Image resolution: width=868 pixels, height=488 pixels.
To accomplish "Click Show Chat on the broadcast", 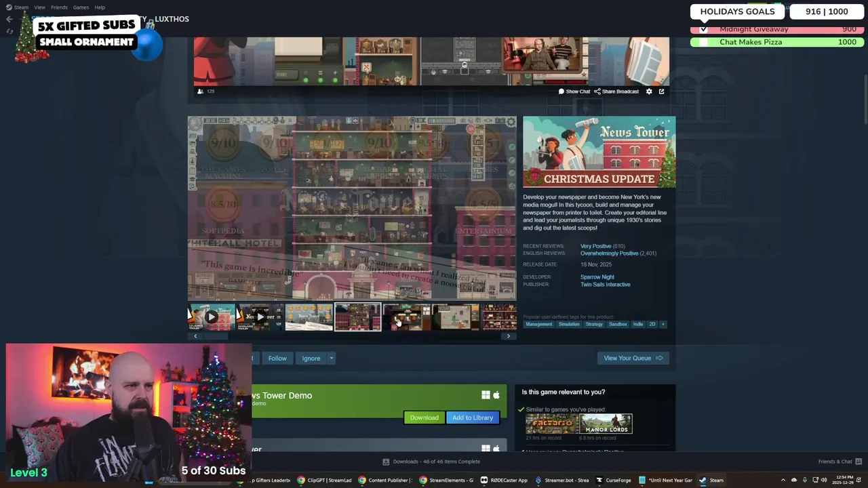I will [574, 91].
